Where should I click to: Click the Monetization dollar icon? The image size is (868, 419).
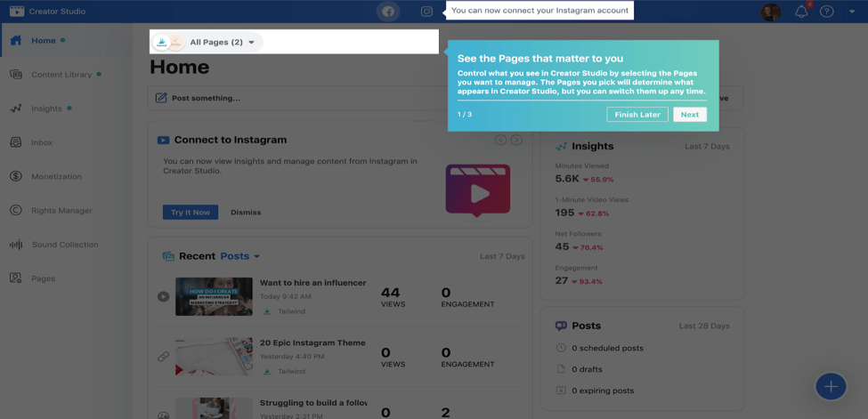pos(16,176)
